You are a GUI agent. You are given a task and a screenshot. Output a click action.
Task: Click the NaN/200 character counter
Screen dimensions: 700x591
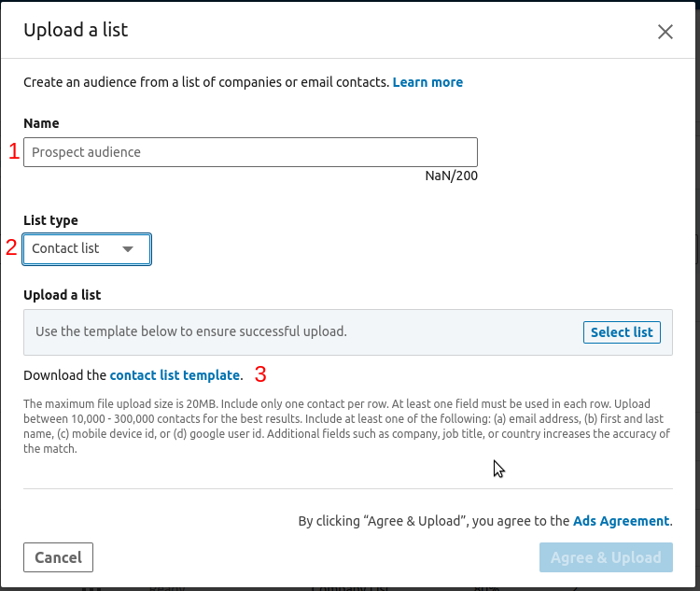(x=452, y=176)
